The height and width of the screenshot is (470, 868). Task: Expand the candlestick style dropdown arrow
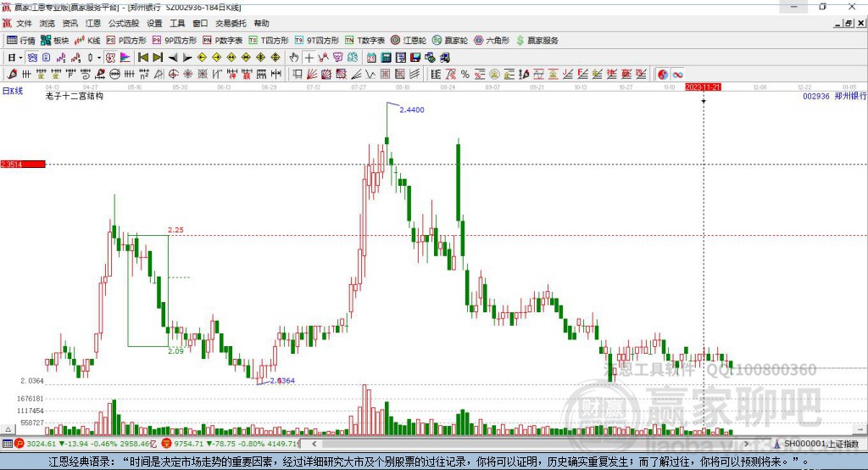(x=99, y=57)
